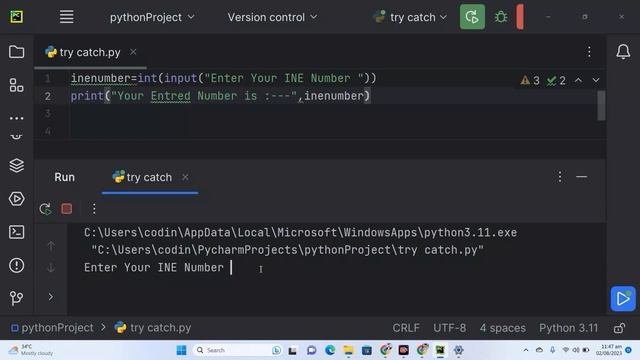Open more Run toolbar actions
The image size is (640, 360).
pyautogui.click(x=94, y=209)
